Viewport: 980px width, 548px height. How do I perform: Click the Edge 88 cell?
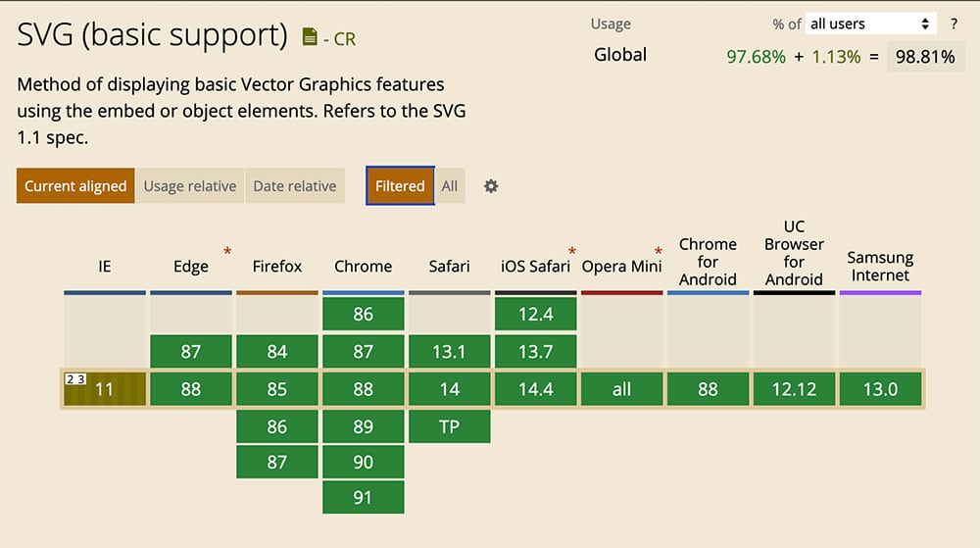[x=191, y=388]
